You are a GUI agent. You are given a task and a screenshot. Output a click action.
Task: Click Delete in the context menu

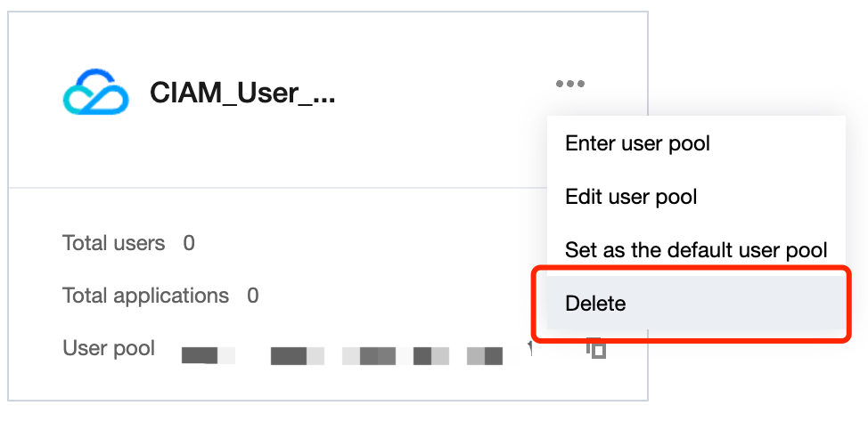(x=595, y=304)
